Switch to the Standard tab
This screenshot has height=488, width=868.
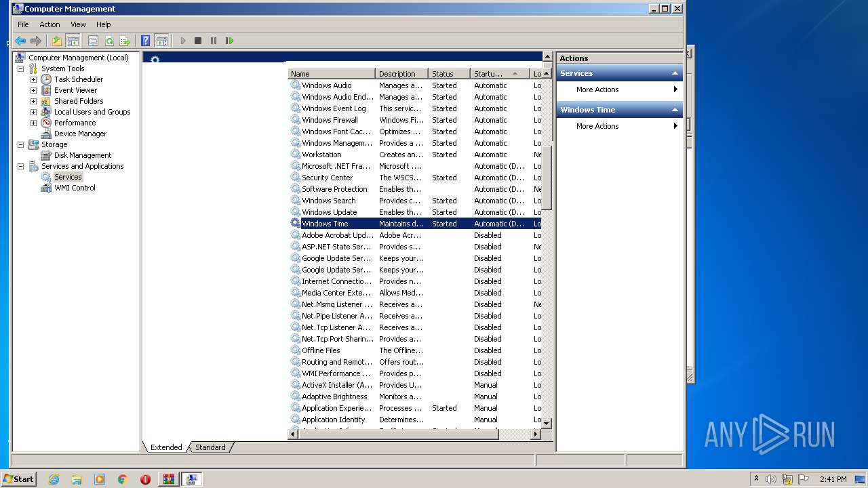point(210,447)
